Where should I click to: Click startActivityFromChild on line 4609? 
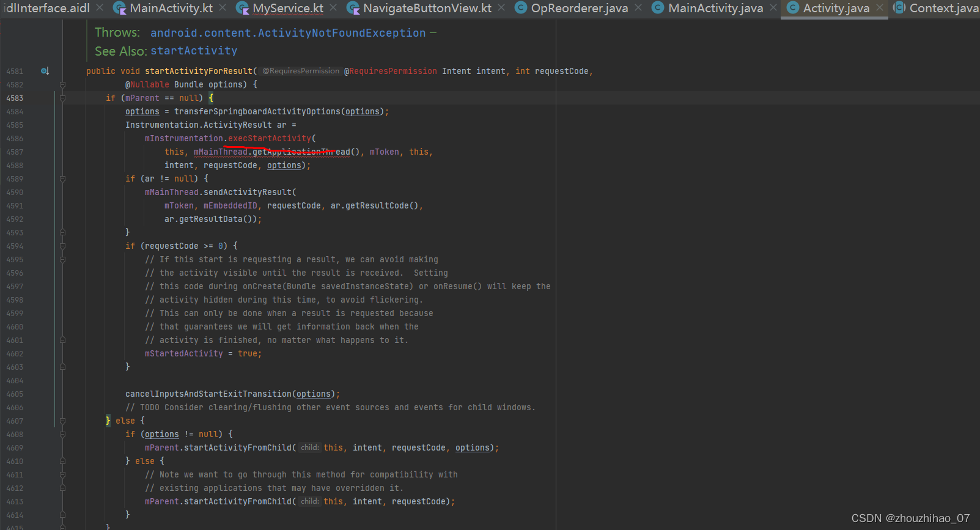pos(238,447)
